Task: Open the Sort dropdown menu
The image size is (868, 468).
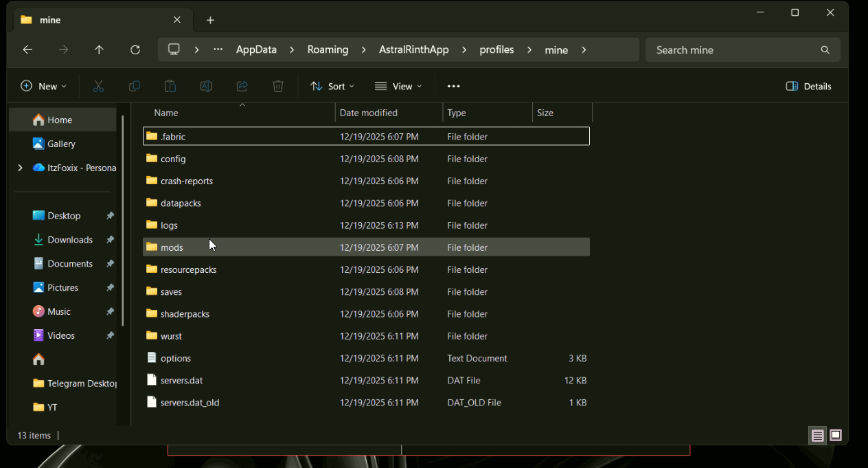Action: coord(332,86)
